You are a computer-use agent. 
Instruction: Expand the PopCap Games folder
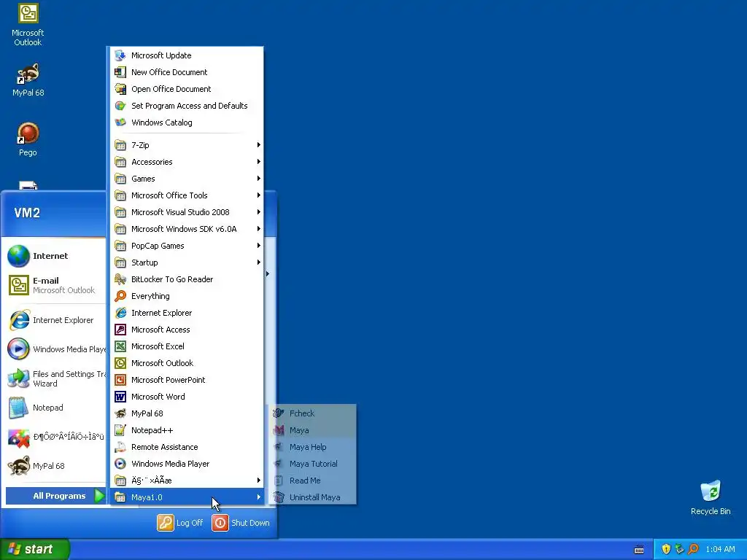tap(187, 246)
